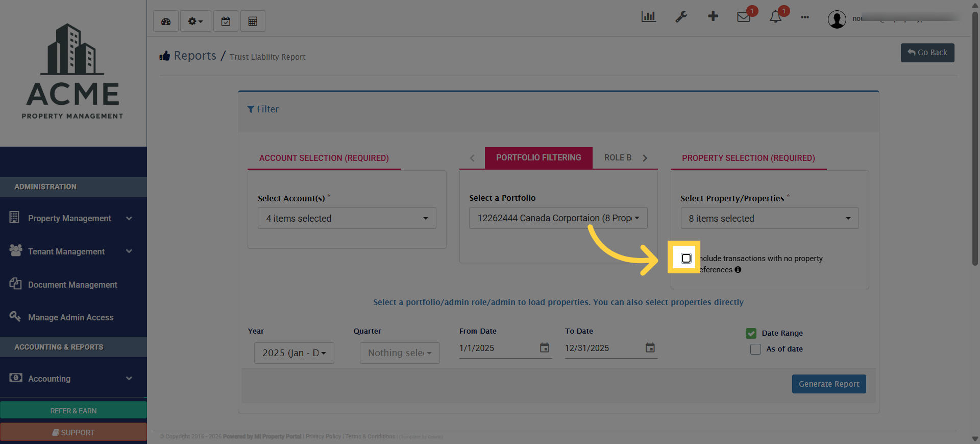980x444 pixels.
Task: Open the bell notifications icon
Action: coord(775,17)
